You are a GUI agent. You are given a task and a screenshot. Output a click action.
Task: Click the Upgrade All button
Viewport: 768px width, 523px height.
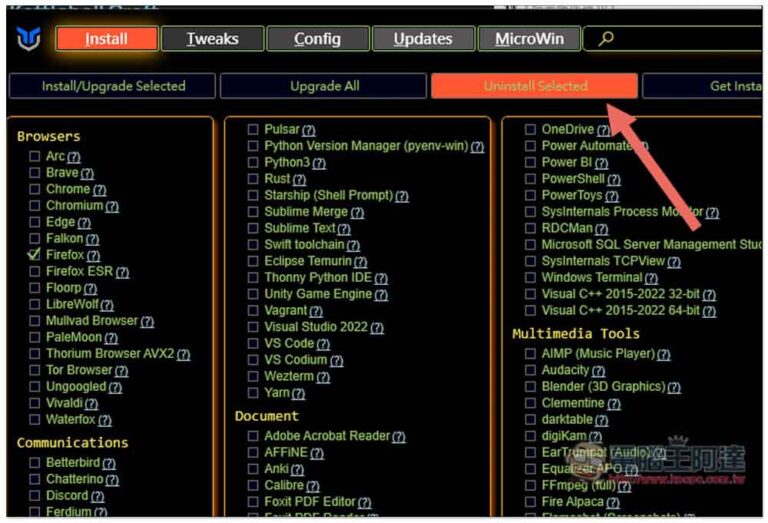pyautogui.click(x=324, y=86)
